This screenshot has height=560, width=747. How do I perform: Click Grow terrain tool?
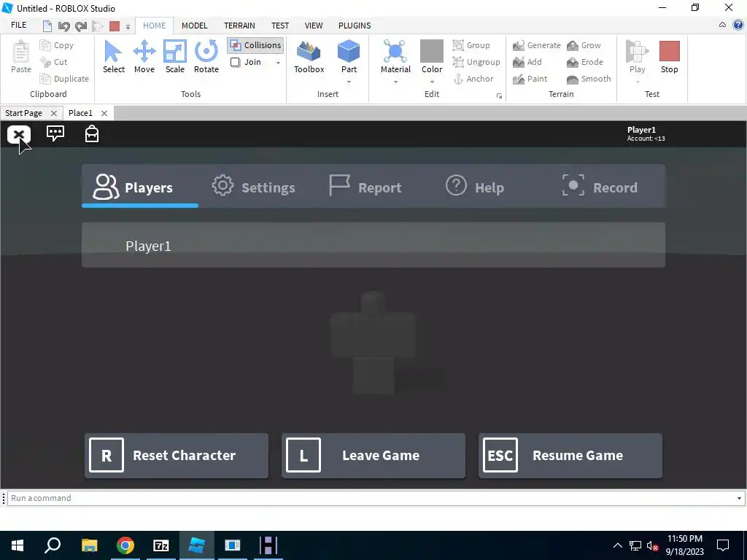pos(584,45)
